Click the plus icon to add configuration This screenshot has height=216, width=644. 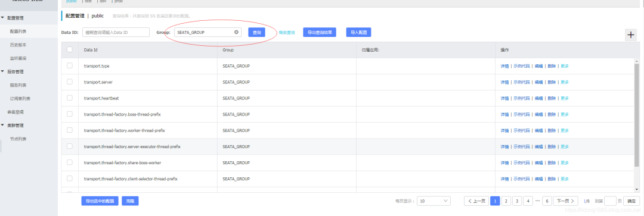(x=631, y=35)
